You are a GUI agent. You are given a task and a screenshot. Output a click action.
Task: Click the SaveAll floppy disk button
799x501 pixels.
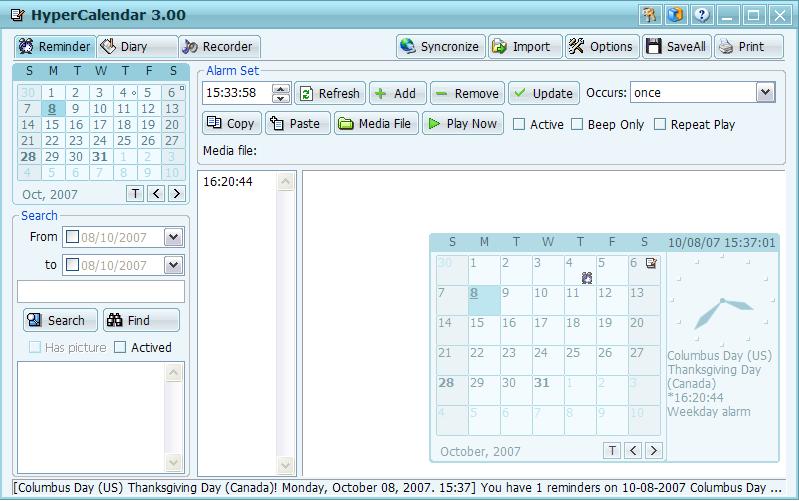click(676, 46)
